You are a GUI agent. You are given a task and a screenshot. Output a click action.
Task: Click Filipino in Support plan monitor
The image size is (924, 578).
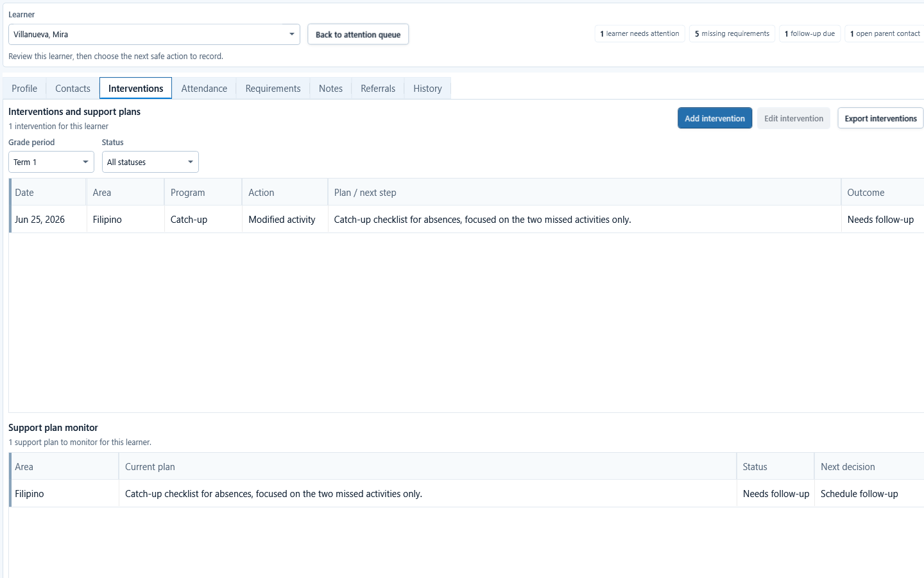point(64,494)
